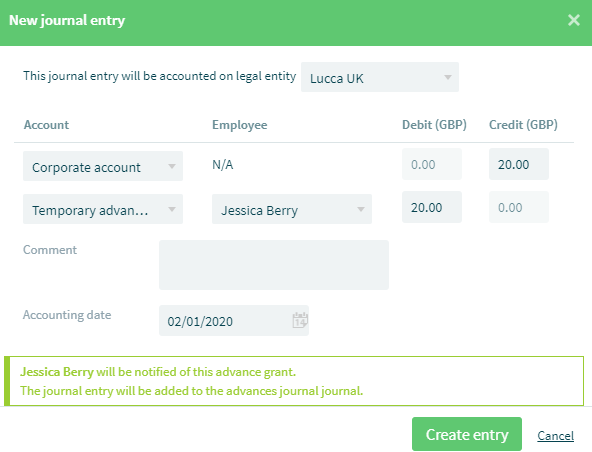This screenshot has width=592, height=452.
Task: Click the Corporate account dropdown arrow
Action: coord(172,166)
